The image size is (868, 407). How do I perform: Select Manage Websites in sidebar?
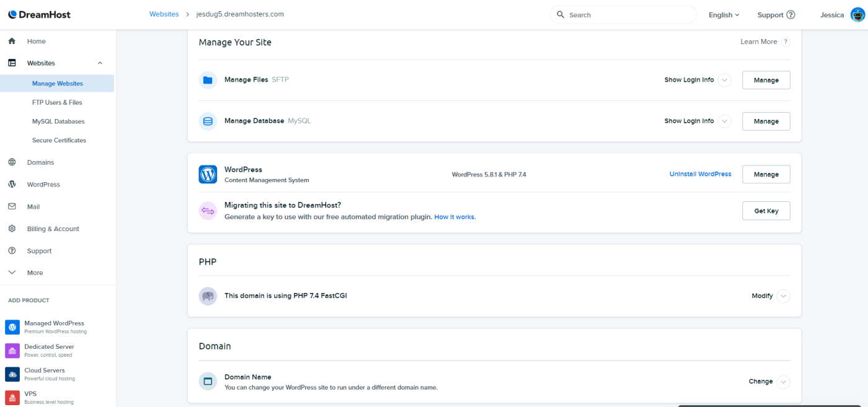(57, 84)
